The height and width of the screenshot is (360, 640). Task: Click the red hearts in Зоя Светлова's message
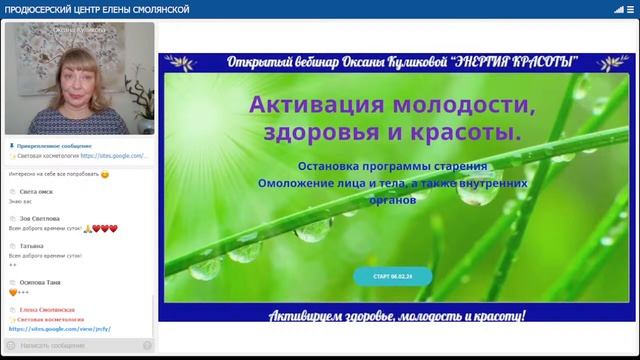[x=105, y=229]
